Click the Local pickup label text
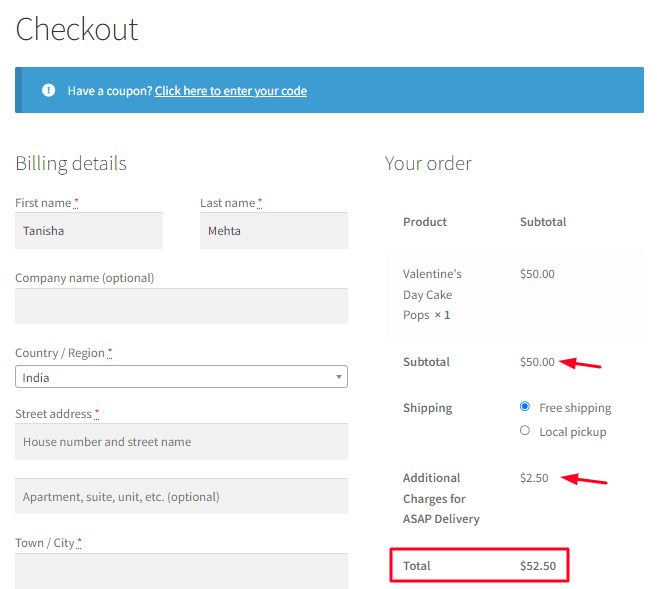 572,432
